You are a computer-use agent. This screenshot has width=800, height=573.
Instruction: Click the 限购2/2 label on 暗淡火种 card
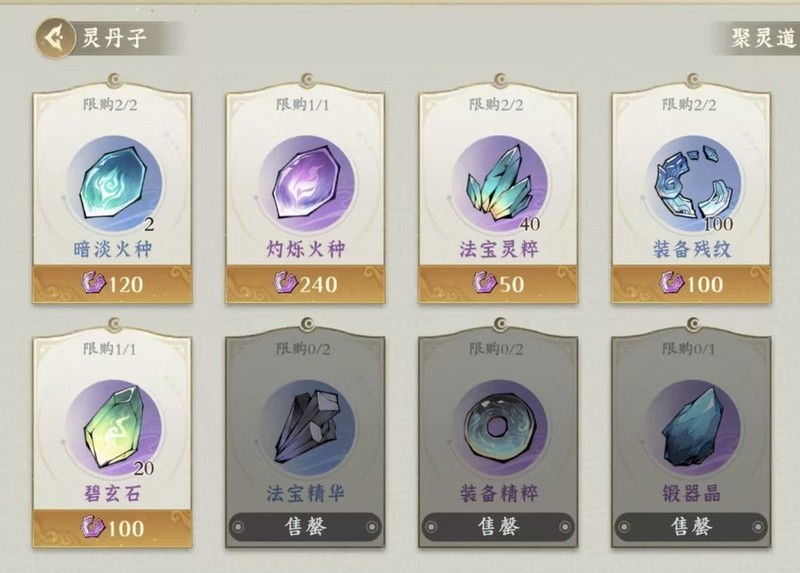[x=110, y=105]
